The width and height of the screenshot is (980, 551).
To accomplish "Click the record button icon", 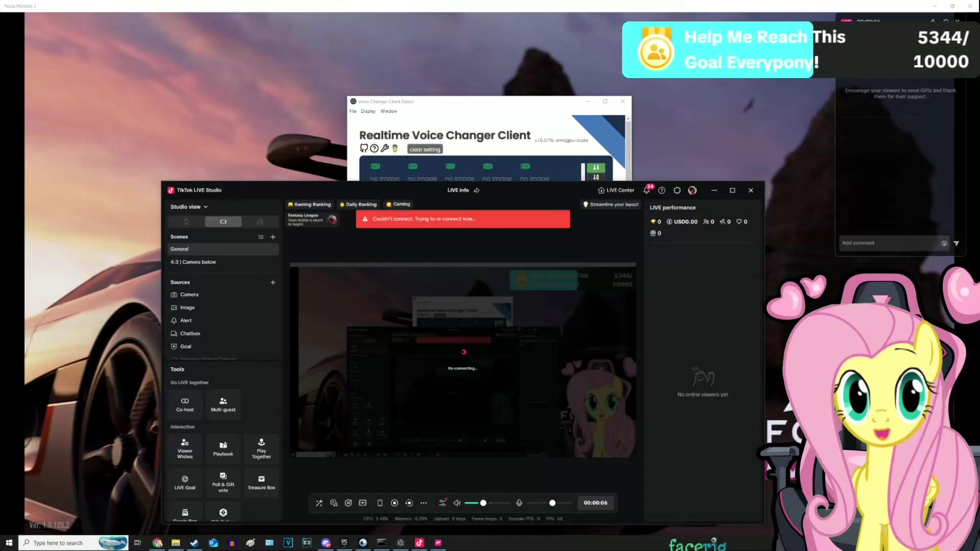I will coord(395,503).
